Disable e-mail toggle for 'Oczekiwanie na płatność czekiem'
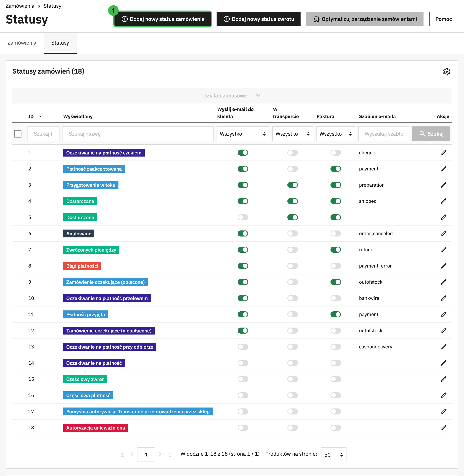The width and height of the screenshot is (464, 476). (x=243, y=153)
